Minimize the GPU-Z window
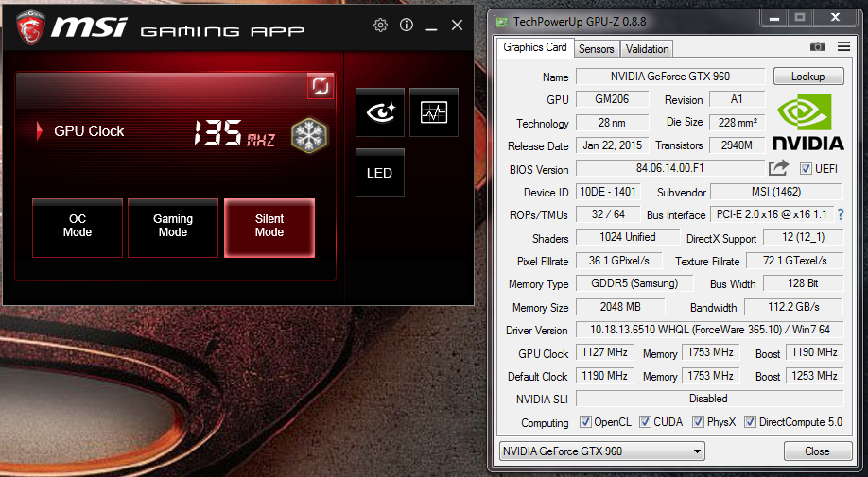The height and width of the screenshot is (477, 868). click(x=775, y=18)
